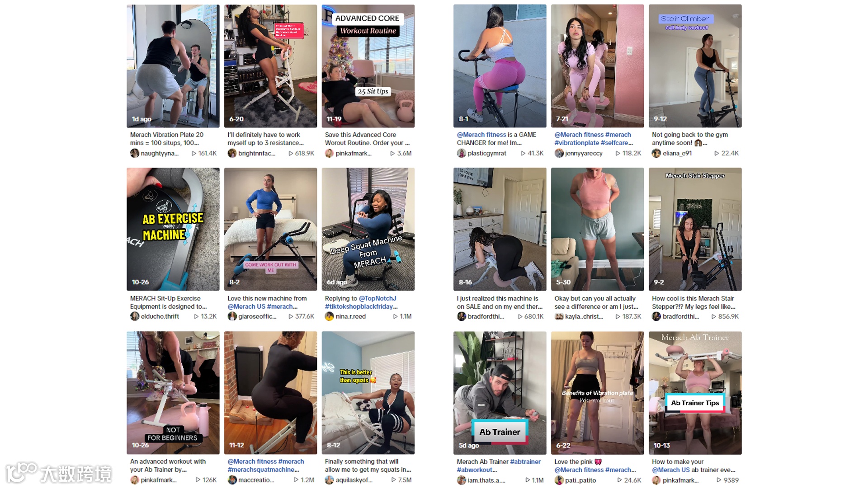Open Merach Stair Stepper video thumbnail
868x488 pixels.
[695, 229]
